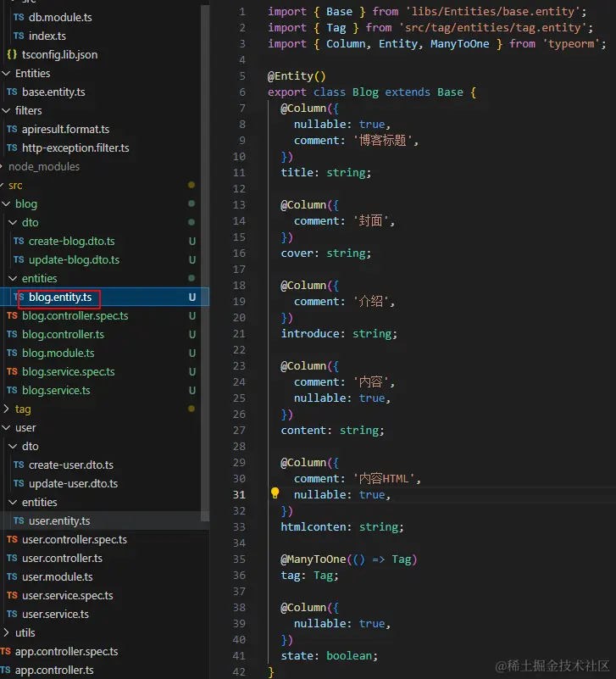Collapse the user entities folder

coord(13,502)
